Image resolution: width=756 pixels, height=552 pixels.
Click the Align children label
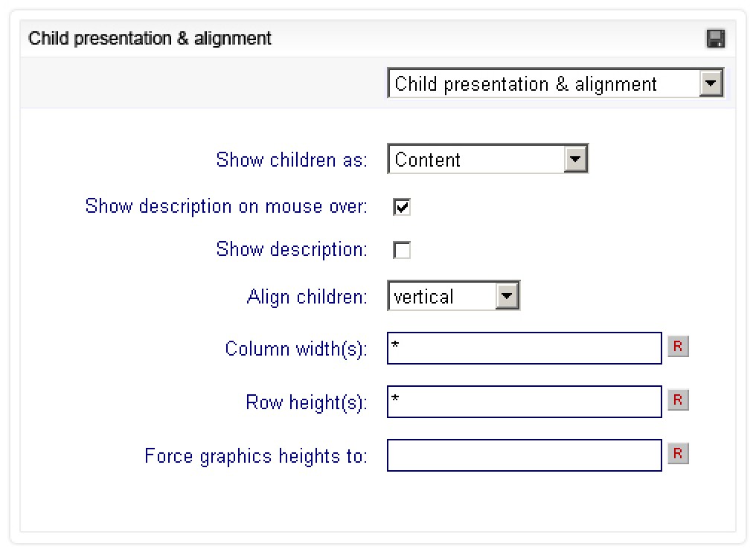point(307,297)
